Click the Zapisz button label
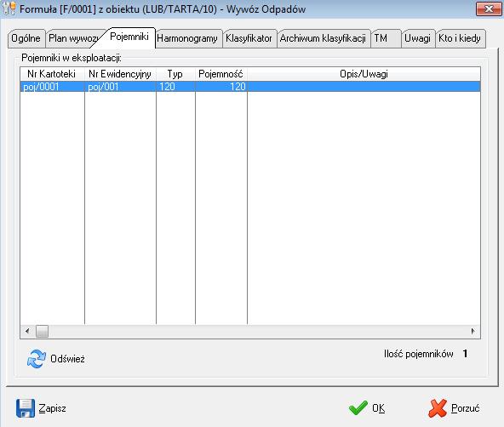Image resolution: width=504 pixels, height=427 pixels. click(53, 408)
